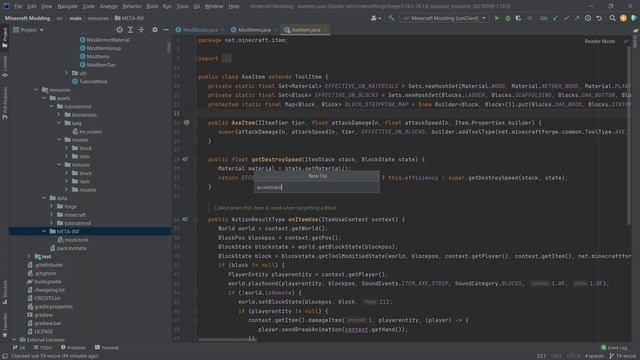The height and width of the screenshot is (360, 640).
Task: Open the TODO tool window
Action: click(43, 348)
